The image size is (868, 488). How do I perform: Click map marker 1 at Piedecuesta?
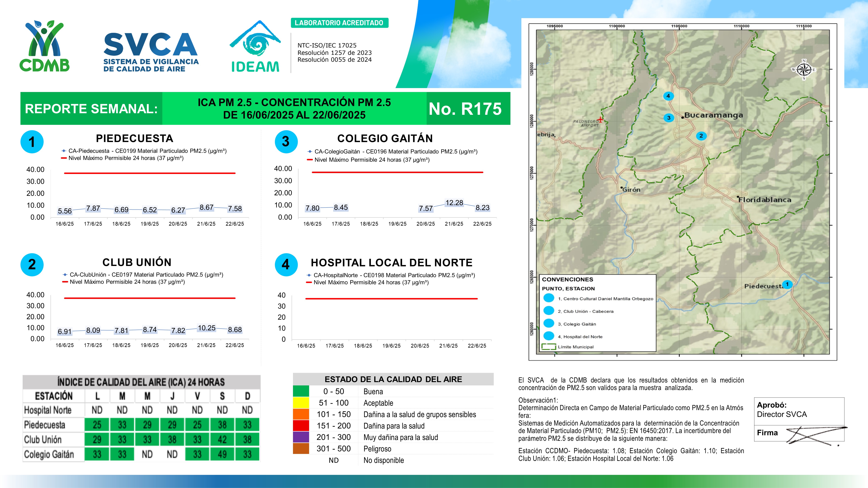pos(787,284)
